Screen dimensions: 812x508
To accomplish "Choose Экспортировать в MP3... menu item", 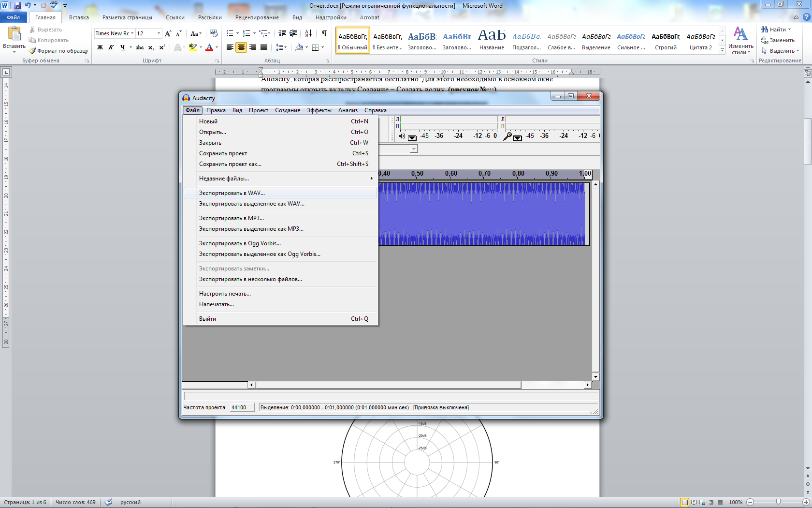I will [280, 218].
